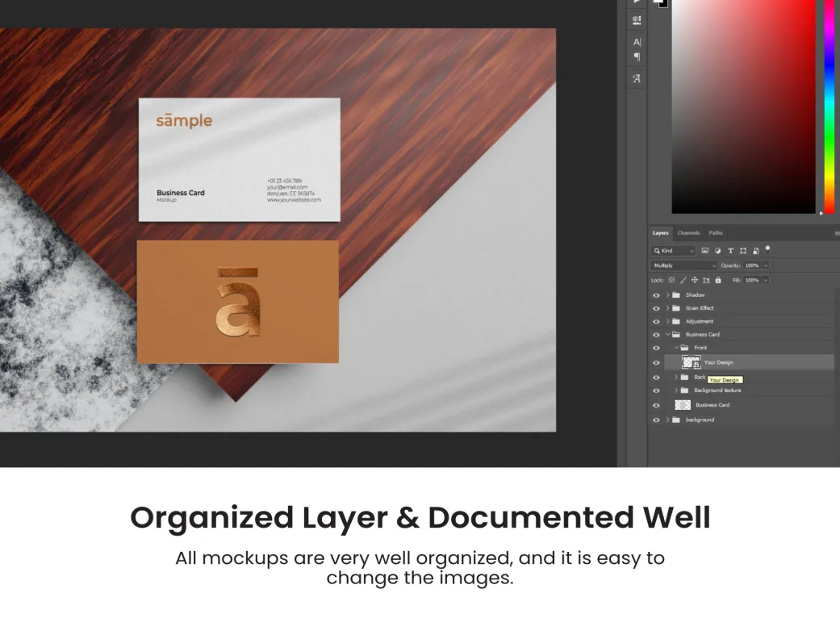Click the lock all attributes padlock
This screenshot has width=840, height=635.
[718, 280]
